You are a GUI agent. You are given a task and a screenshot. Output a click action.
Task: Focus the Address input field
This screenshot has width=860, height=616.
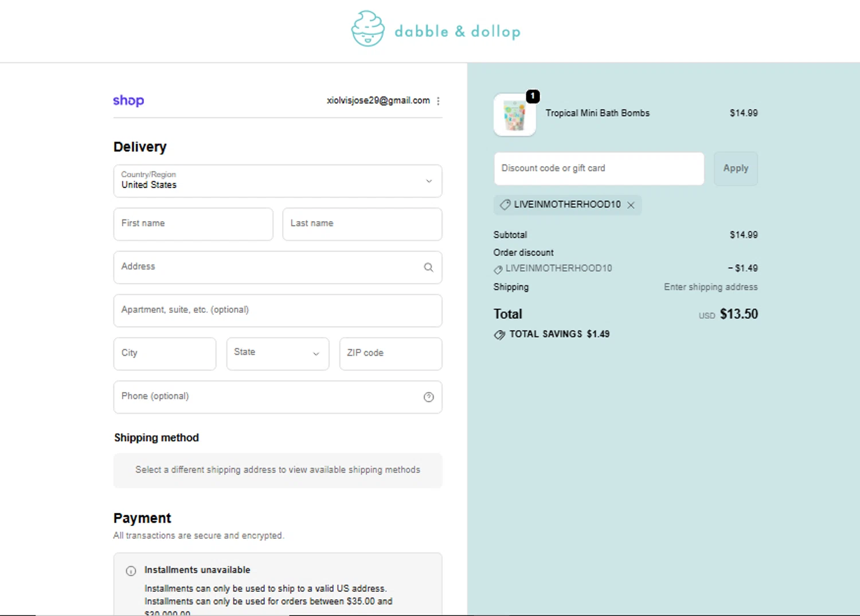(x=277, y=267)
